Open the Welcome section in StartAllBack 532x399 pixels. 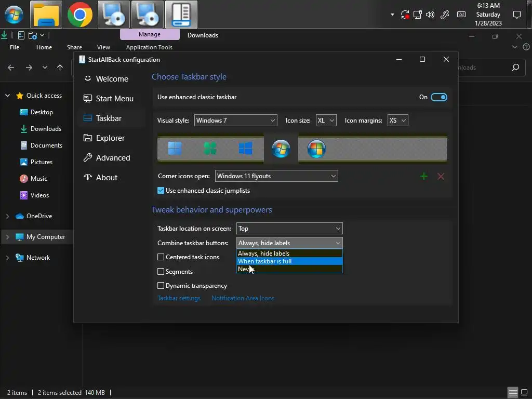point(112,79)
